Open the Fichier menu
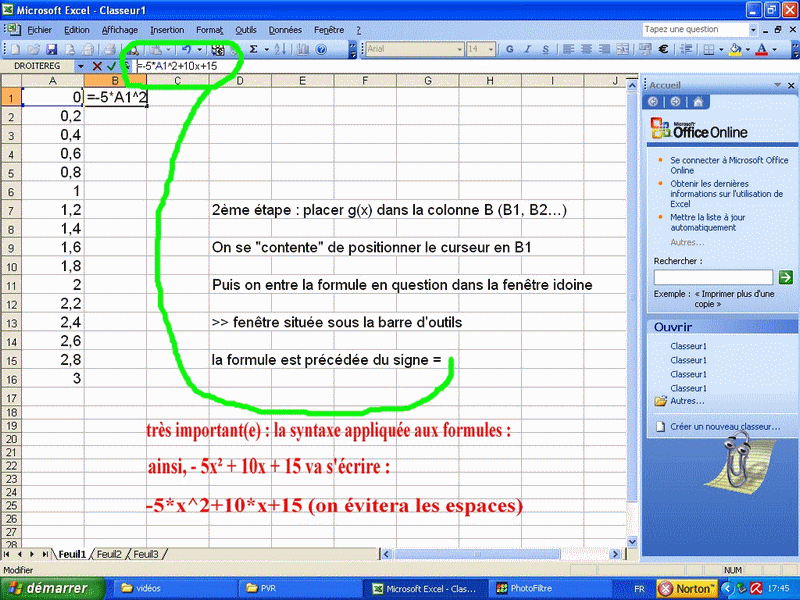This screenshot has height=600, width=800. point(39,30)
